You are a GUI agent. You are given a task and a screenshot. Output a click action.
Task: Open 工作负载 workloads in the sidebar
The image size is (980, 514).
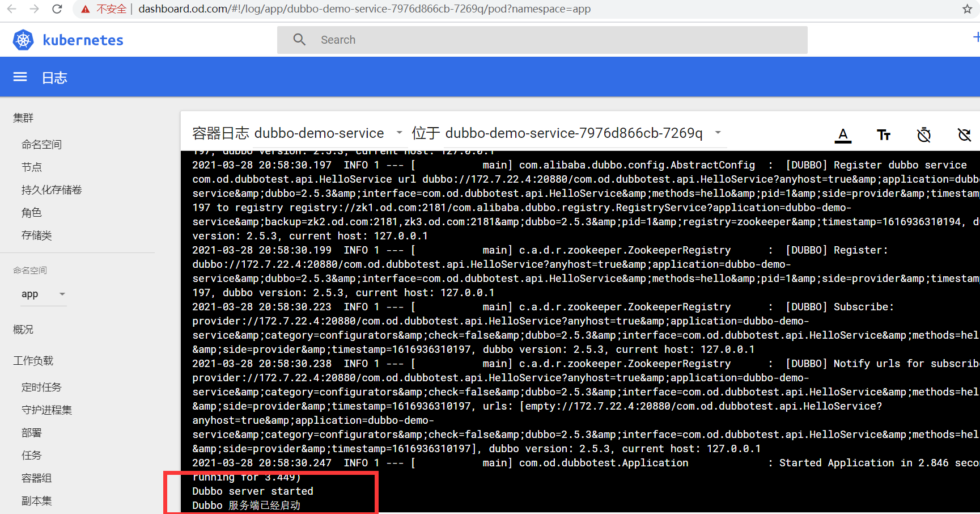33,360
